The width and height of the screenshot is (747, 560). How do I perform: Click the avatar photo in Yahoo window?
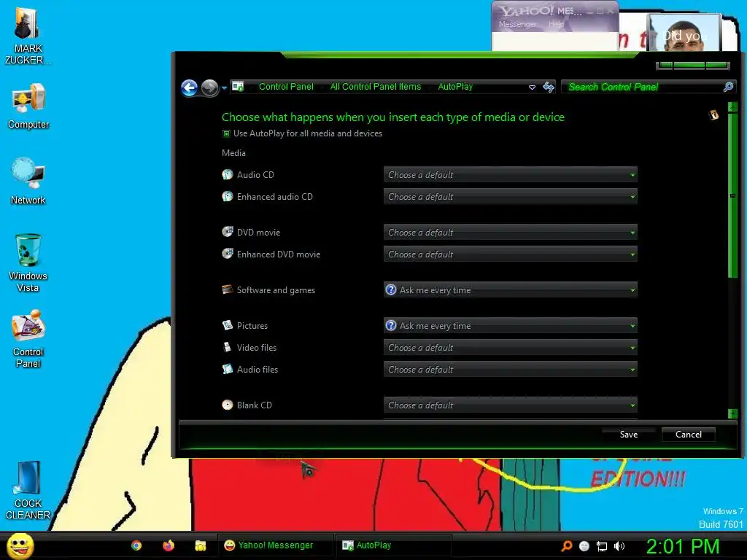[x=684, y=34]
